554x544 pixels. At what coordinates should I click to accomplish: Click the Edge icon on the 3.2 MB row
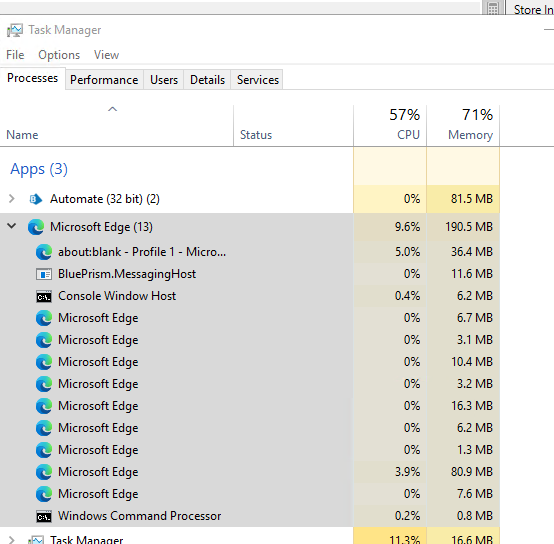44,384
